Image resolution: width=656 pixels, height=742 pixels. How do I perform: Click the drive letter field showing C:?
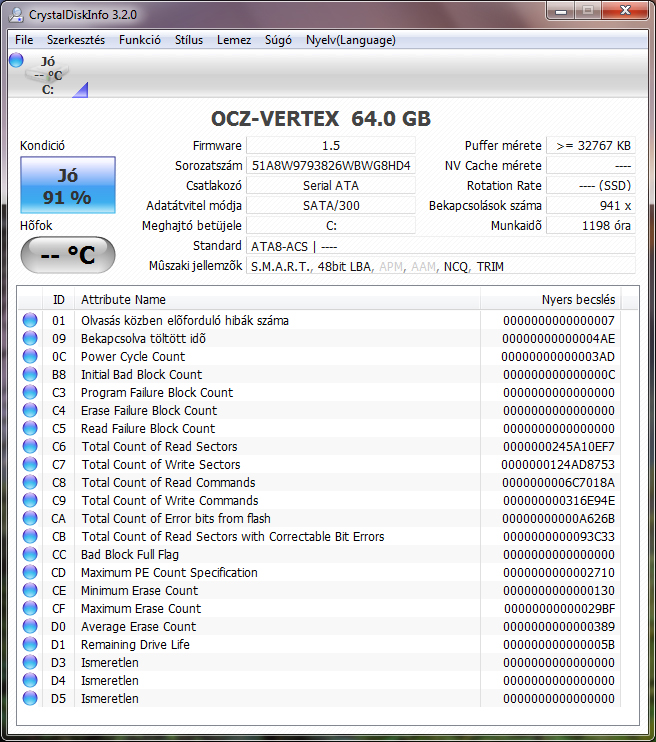click(x=331, y=226)
